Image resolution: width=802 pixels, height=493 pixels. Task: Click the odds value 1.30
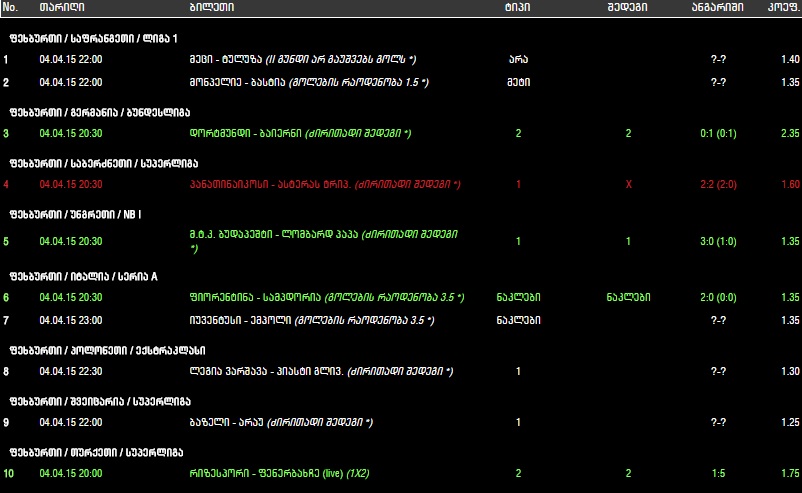790,371
